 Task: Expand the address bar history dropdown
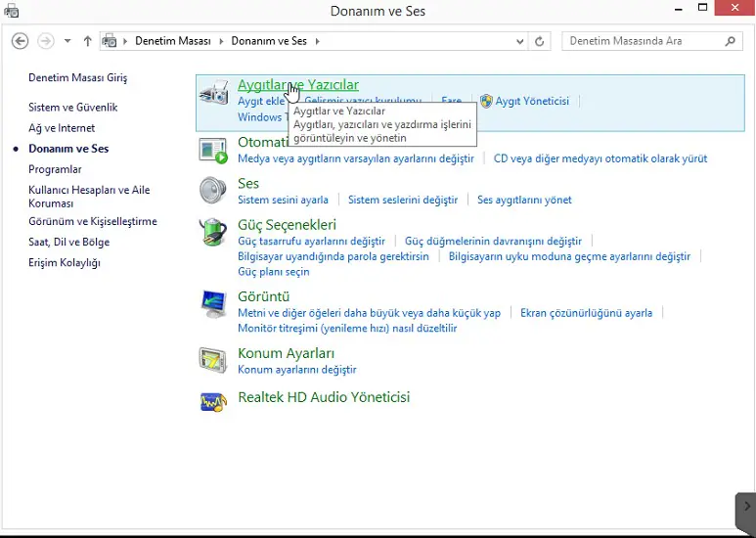click(x=519, y=41)
